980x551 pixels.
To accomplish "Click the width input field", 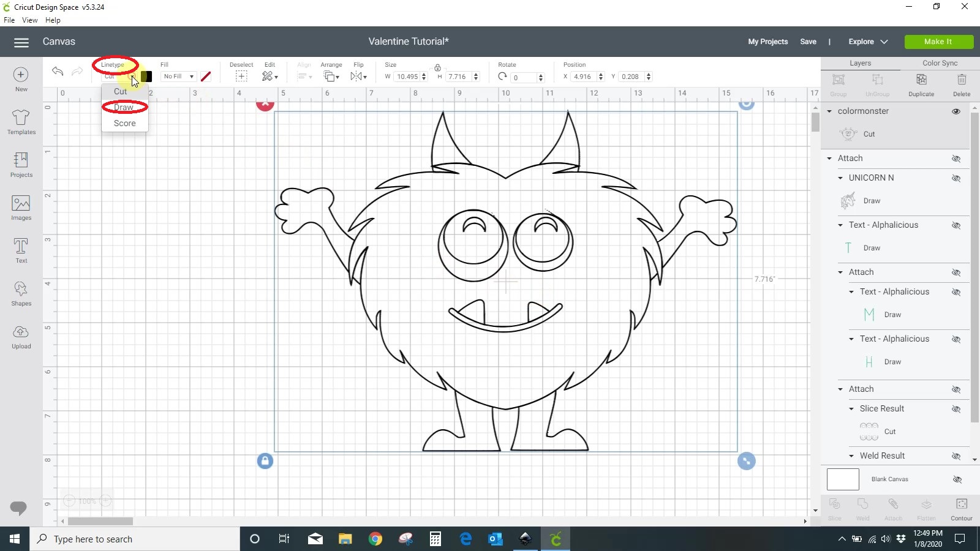I will (407, 77).
